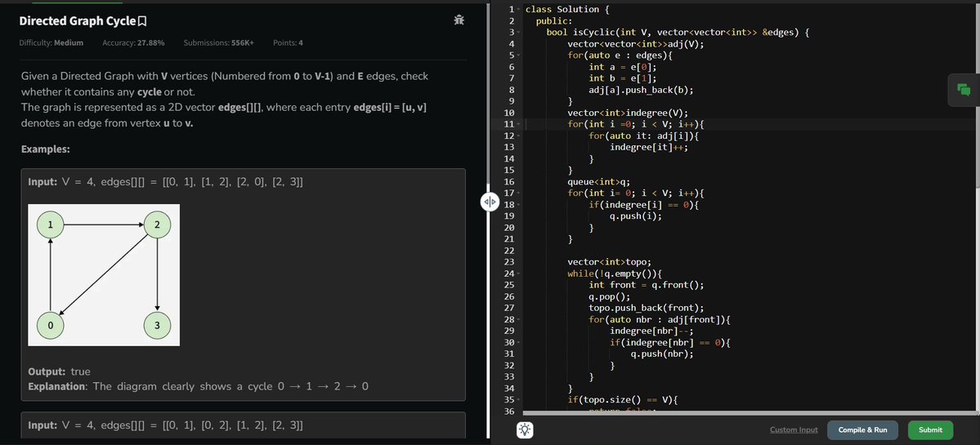
Task: Click the first example Input line
Action: [x=166, y=182]
